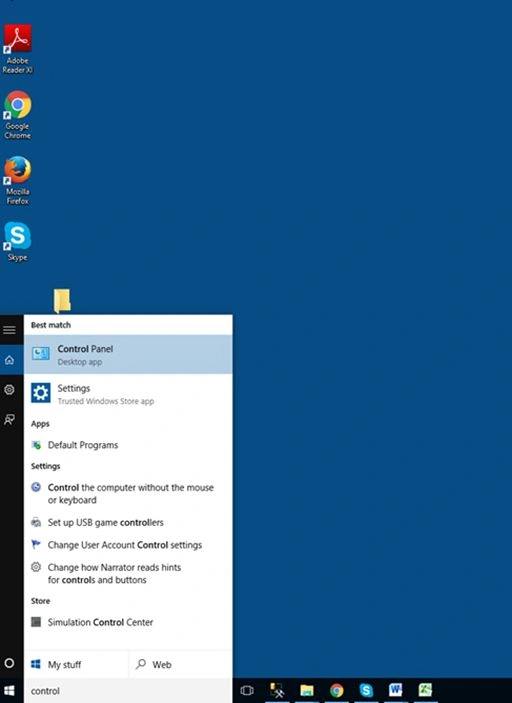Click the ease of access control icon
Viewport: 512px width, 703px height.
tap(36, 487)
